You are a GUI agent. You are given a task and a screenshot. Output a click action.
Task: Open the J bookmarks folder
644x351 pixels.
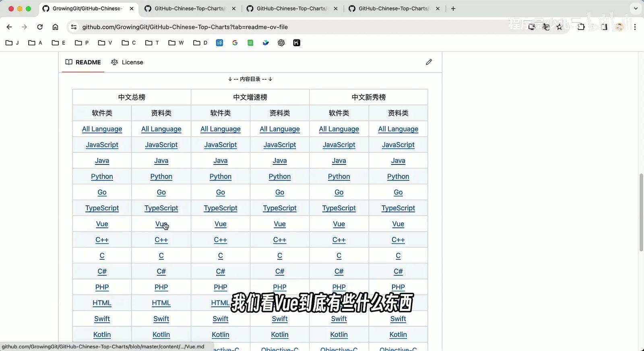pos(12,43)
